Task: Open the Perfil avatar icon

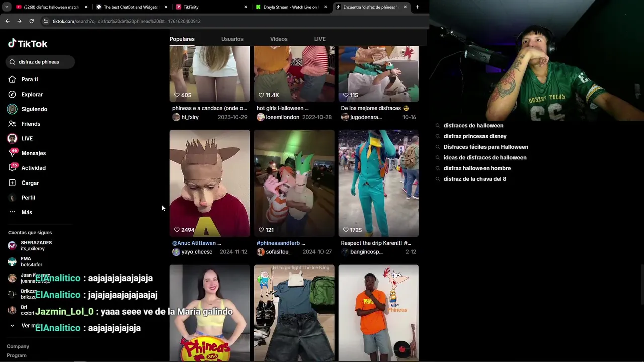Action: pyautogui.click(x=12, y=198)
